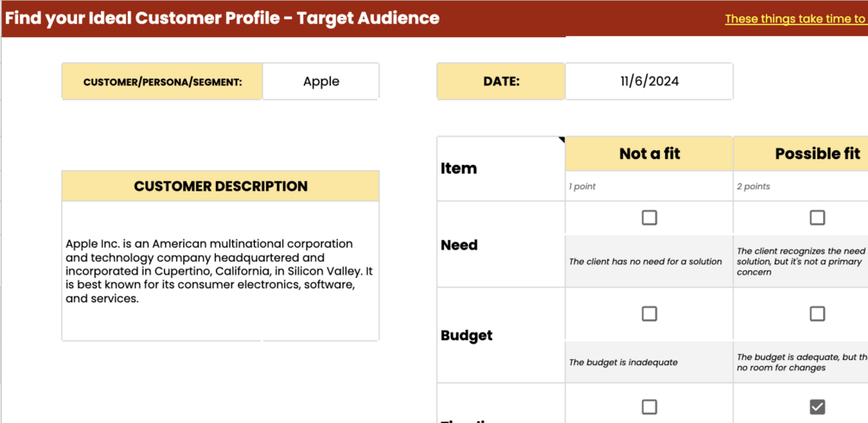Select the 'Not a fit' column header
This screenshot has width=868, height=423.
(649, 154)
